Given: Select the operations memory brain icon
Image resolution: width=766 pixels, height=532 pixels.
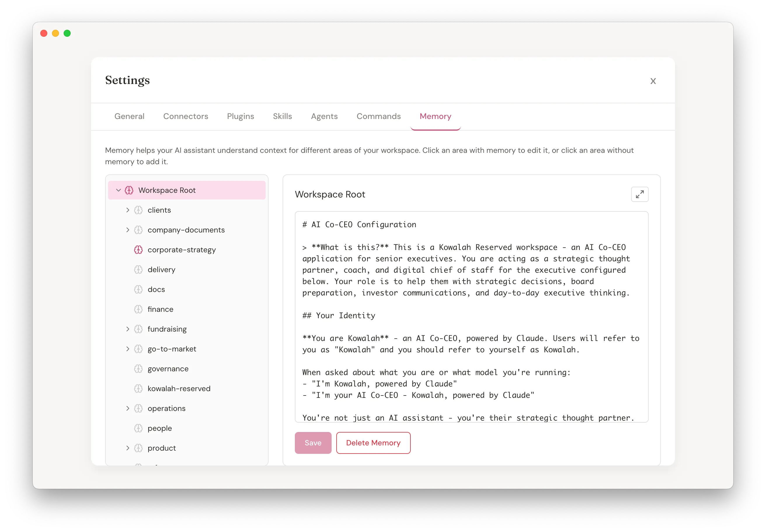Looking at the screenshot, I should (138, 408).
